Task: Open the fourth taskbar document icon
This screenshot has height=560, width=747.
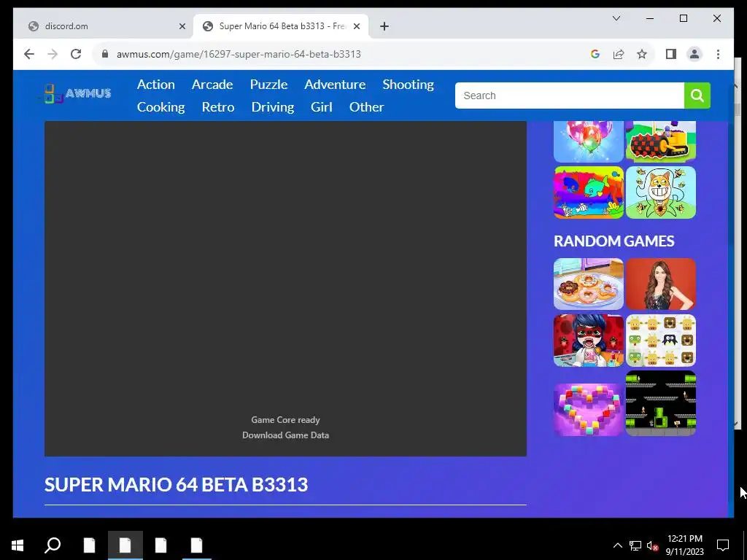Action: 196,545
